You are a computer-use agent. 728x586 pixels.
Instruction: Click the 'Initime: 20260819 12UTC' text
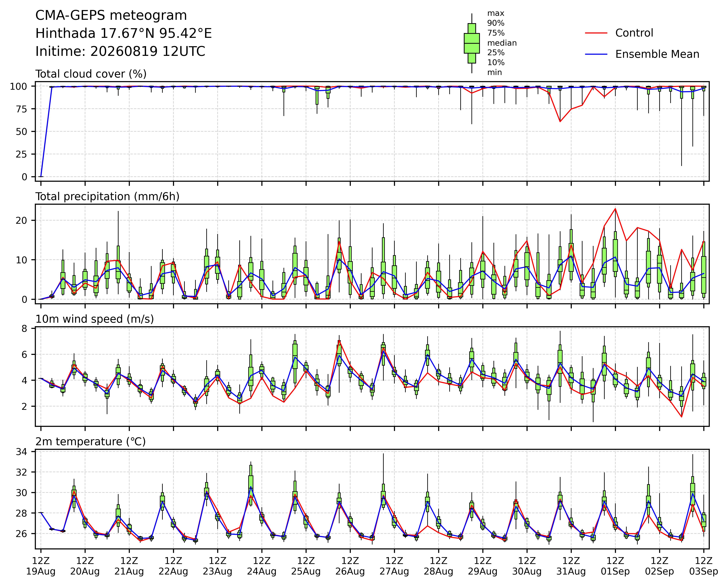pos(120,52)
